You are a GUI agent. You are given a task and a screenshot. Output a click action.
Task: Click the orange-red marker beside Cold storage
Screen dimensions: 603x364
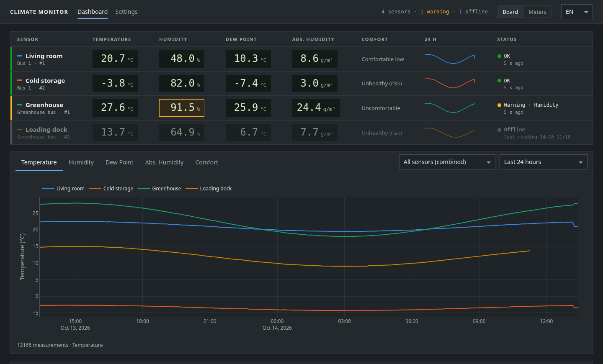pyautogui.click(x=20, y=80)
